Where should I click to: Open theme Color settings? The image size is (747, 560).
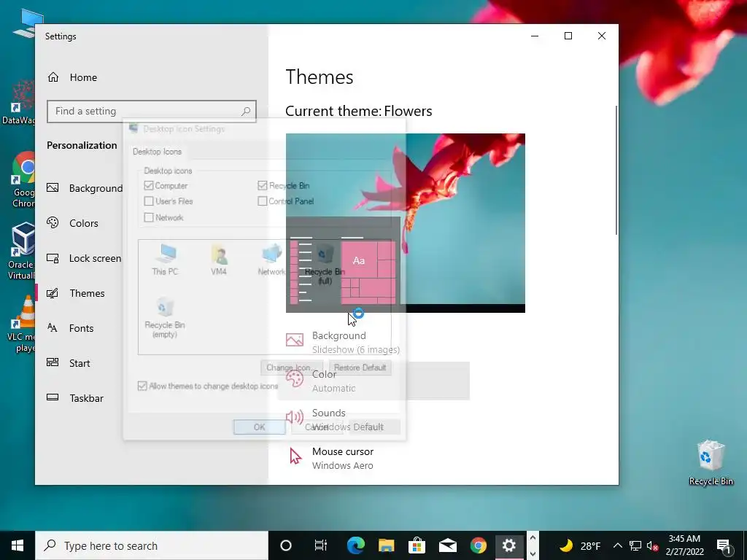(321, 381)
